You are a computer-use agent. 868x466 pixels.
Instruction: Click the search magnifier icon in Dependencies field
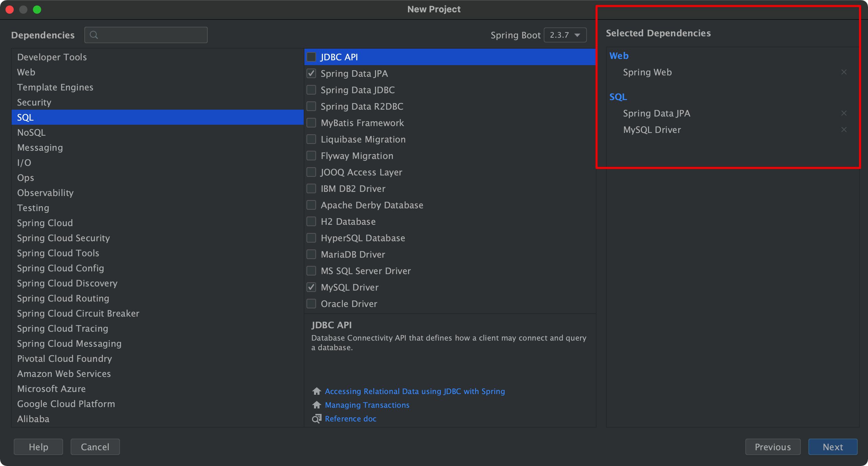(94, 35)
